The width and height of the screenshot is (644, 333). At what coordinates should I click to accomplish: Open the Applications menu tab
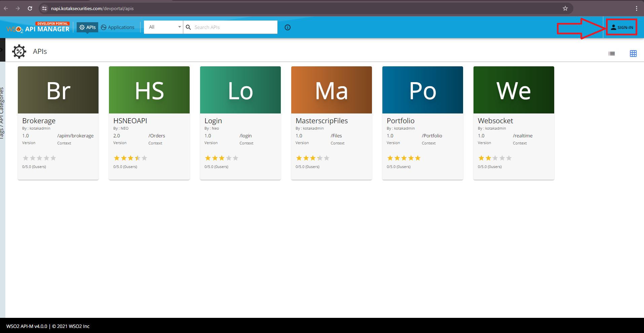click(x=118, y=27)
